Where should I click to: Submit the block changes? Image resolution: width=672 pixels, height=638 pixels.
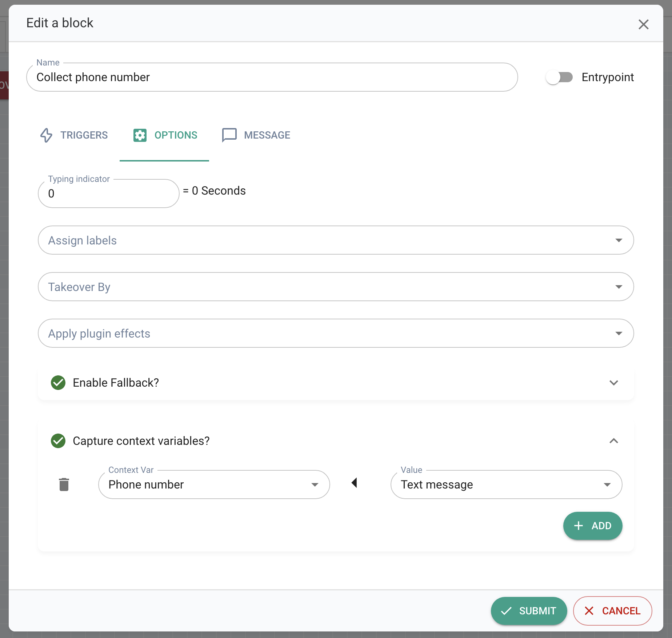click(529, 611)
